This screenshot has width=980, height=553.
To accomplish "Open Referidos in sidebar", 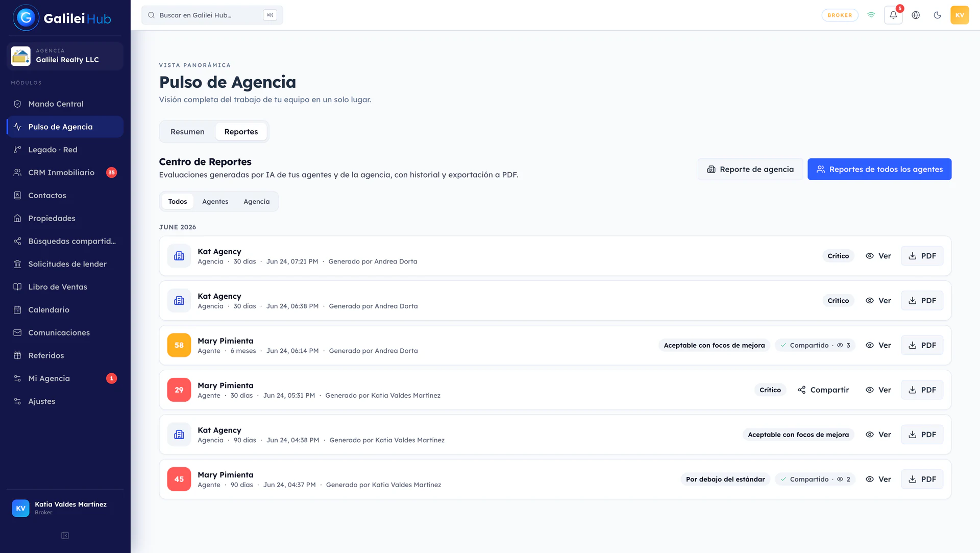I will click(65, 355).
